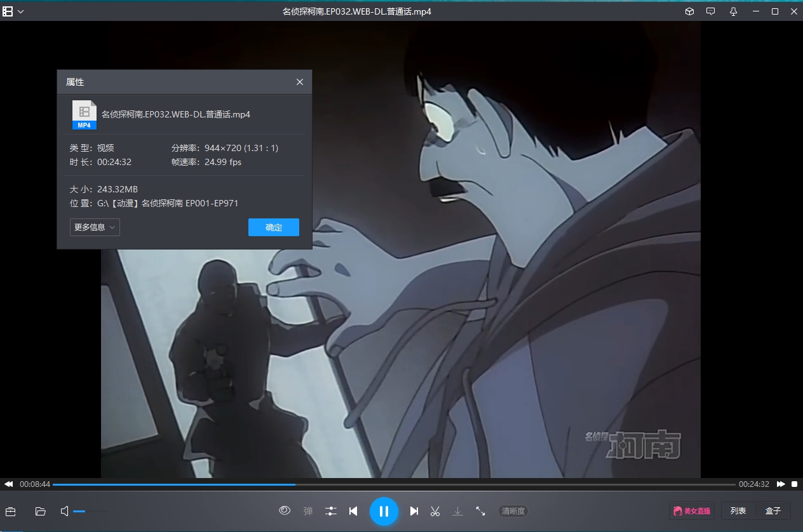The height and width of the screenshot is (532, 803).
Task: Open the feedback message icon
Action: click(711, 11)
